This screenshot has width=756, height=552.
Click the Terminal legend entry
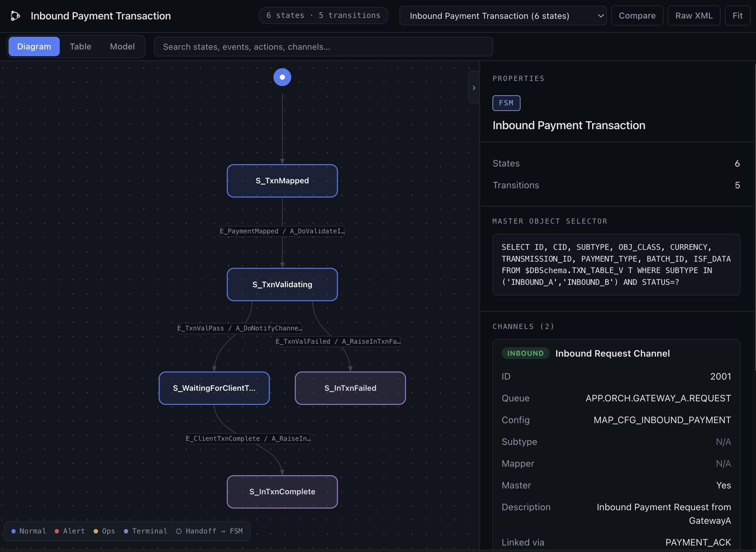point(146,531)
